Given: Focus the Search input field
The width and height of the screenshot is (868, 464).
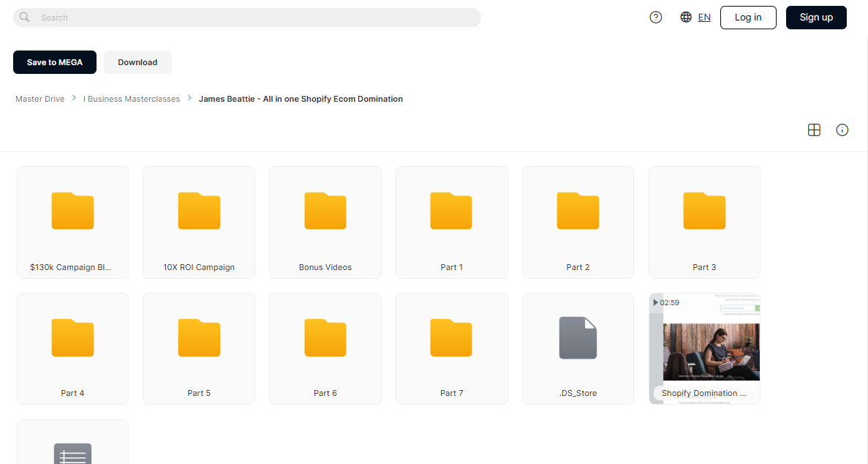Looking at the screenshot, I should click(x=247, y=17).
